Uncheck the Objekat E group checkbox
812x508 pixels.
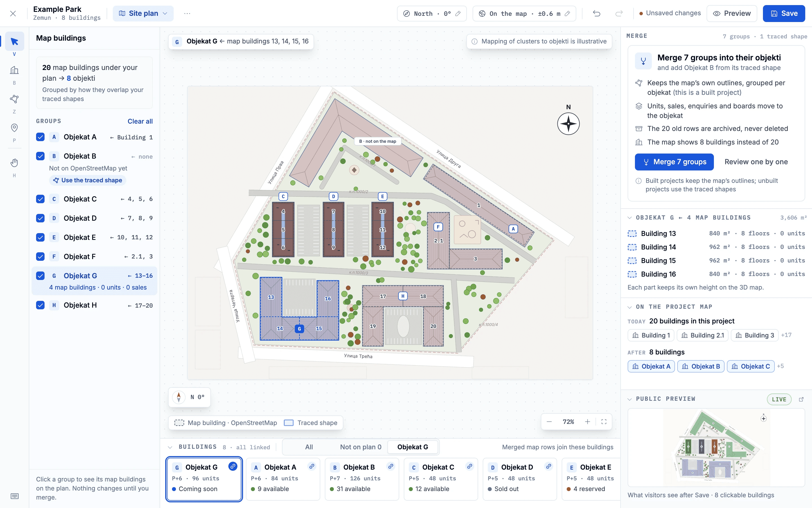point(40,238)
